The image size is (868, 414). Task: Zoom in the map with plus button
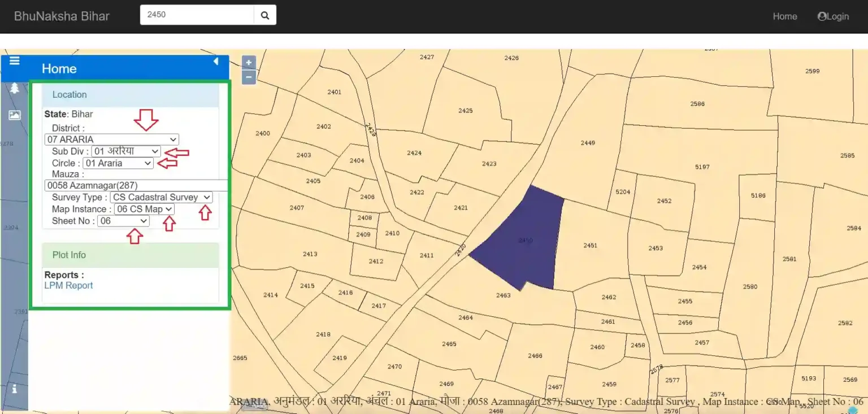(x=249, y=63)
